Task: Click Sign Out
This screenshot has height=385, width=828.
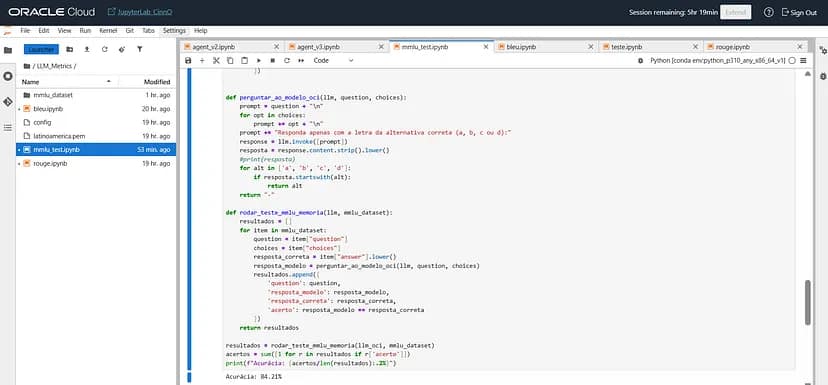Action: tap(799, 13)
